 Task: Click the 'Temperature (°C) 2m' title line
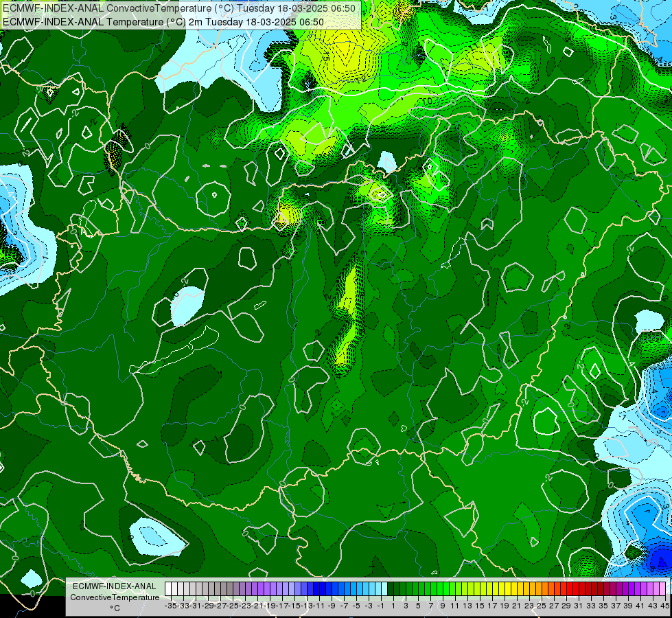(x=163, y=22)
